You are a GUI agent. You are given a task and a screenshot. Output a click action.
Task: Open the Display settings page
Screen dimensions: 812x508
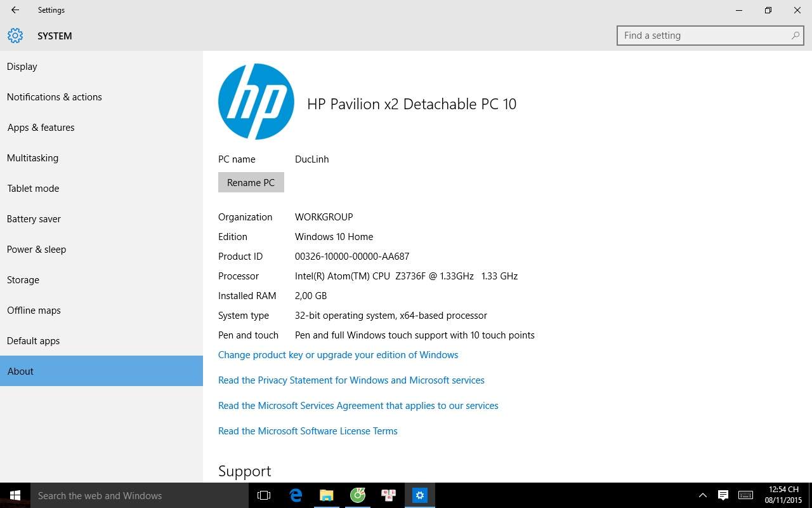[101, 67]
